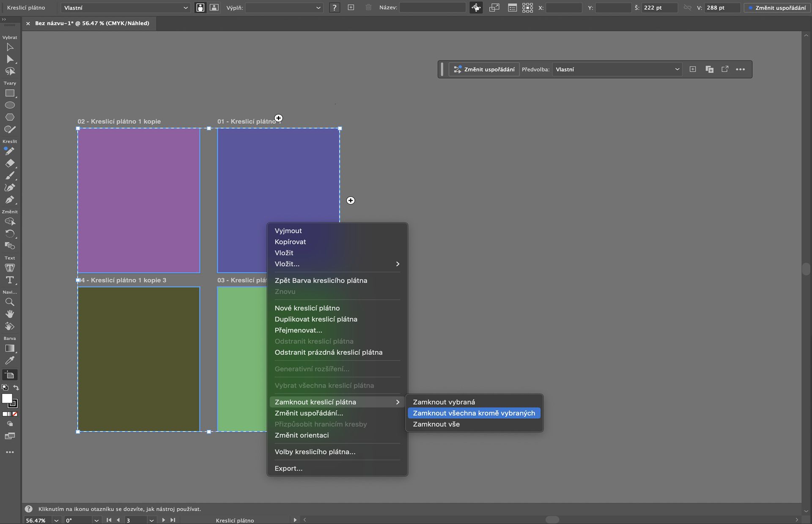Select the Eyedropper tool

(10, 360)
